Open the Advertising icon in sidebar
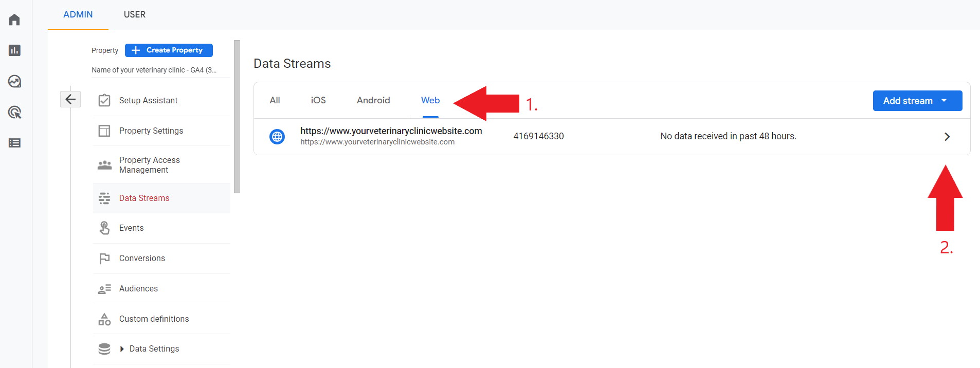This screenshot has height=368, width=980. coord(14,112)
